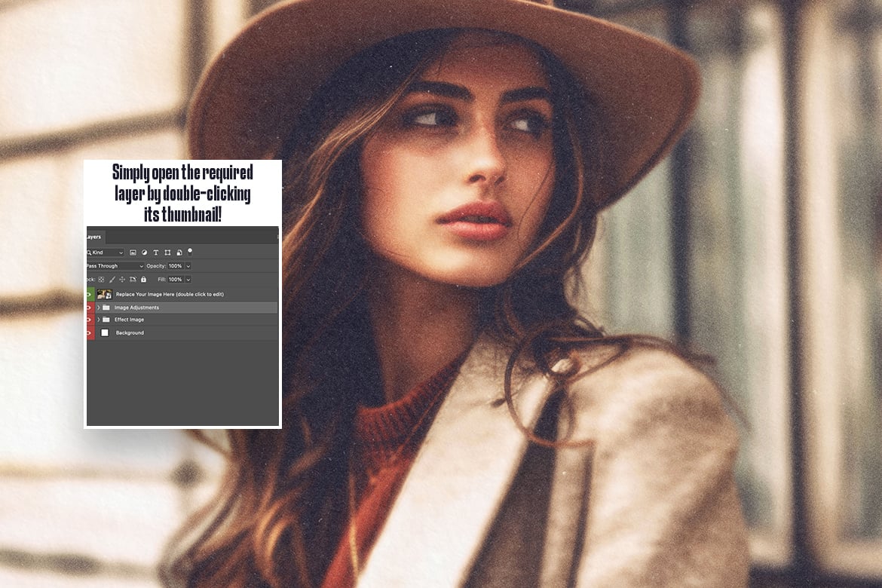The width and height of the screenshot is (882, 588).
Task: Click the Effect Image folder icon
Action: [x=106, y=320]
